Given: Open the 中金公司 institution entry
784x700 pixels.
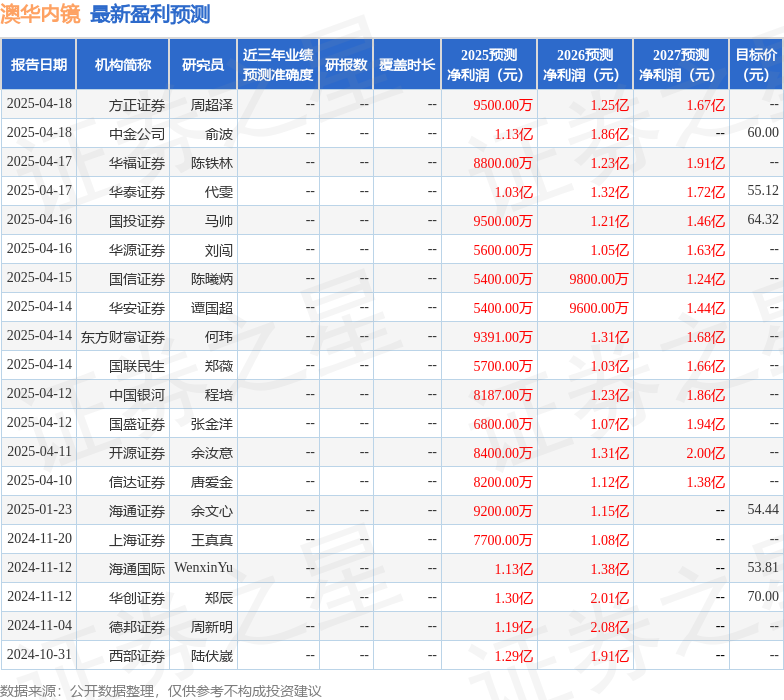Looking at the screenshot, I should 137,134.
